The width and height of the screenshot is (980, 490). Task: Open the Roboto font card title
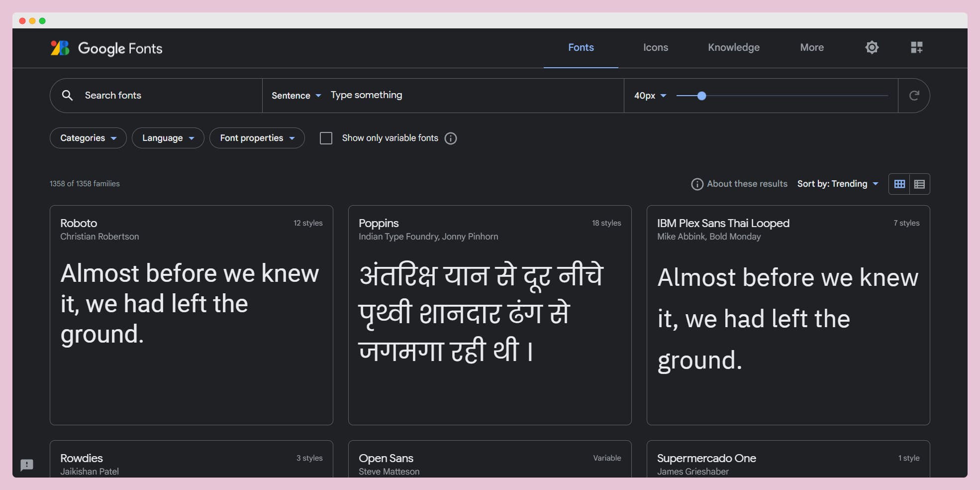click(x=79, y=223)
